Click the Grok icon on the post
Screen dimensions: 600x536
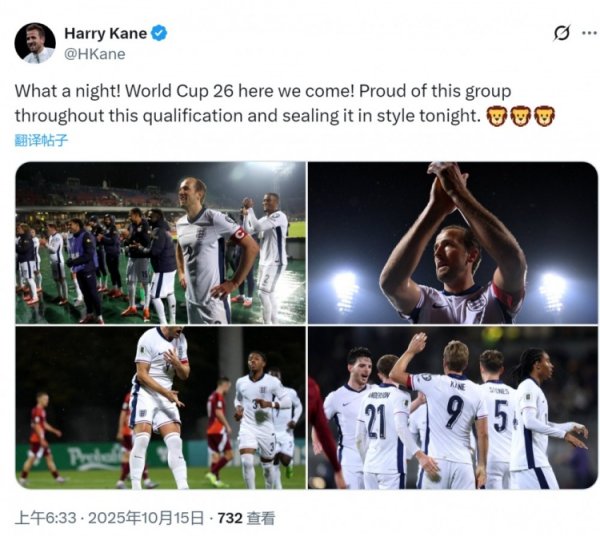click(x=561, y=33)
